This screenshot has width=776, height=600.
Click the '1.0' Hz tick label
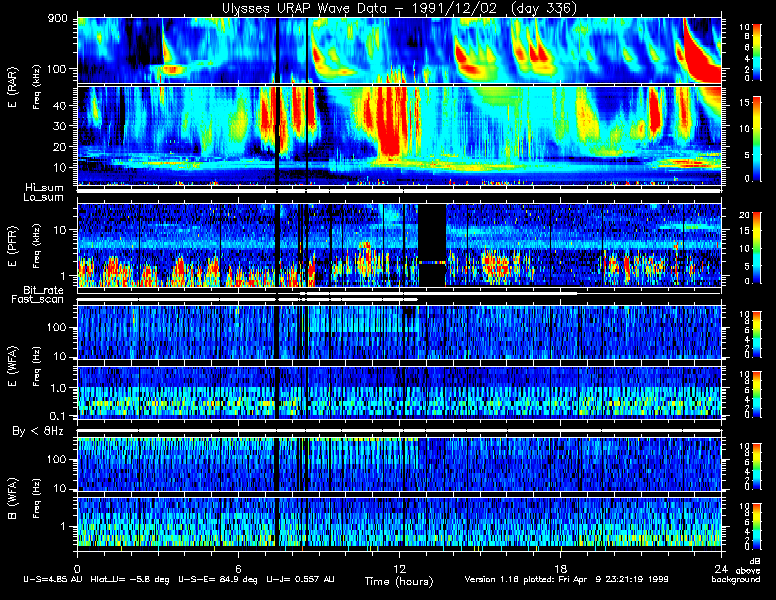57,388
